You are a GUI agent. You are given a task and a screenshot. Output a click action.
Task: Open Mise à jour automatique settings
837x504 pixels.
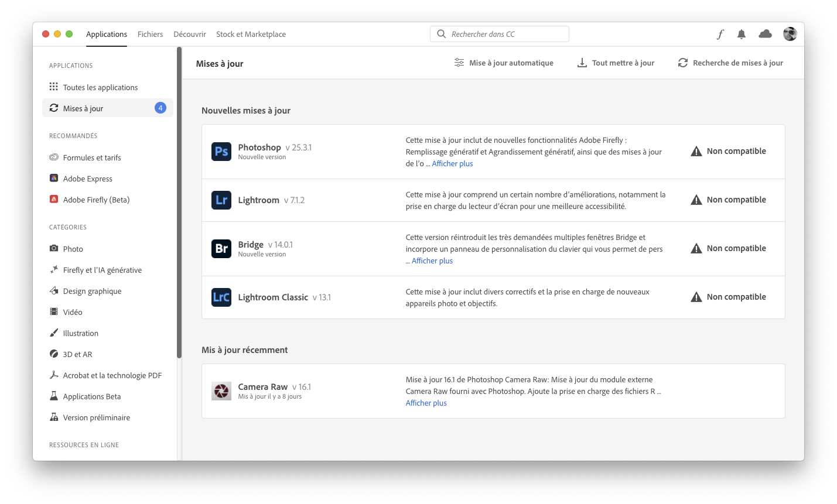pyautogui.click(x=504, y=63)
